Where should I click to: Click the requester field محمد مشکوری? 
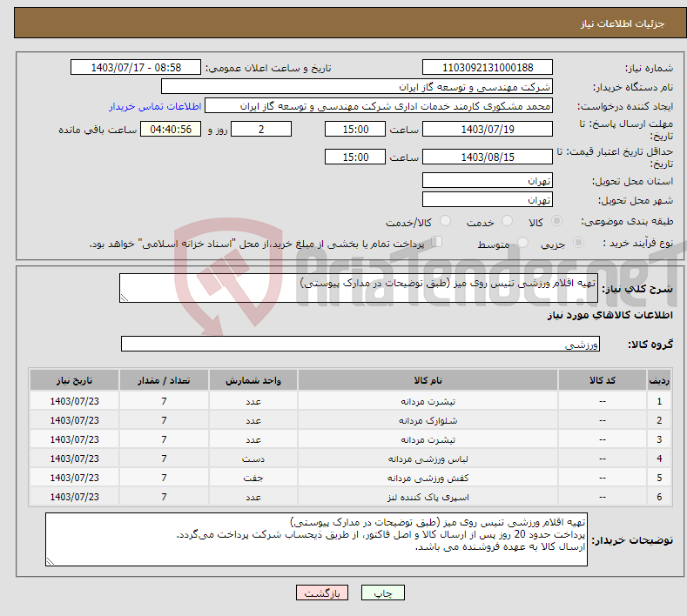379,106
